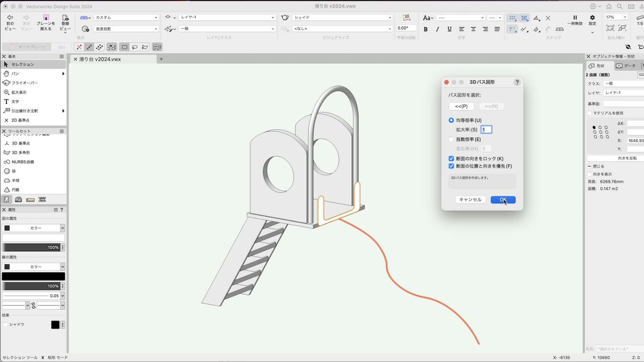Open the Tool Sets palette menu icon

coord(61,131)
